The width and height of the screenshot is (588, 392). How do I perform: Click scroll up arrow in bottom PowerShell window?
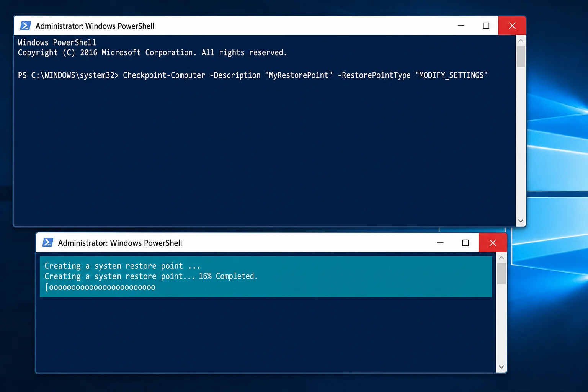pos(501,258)
